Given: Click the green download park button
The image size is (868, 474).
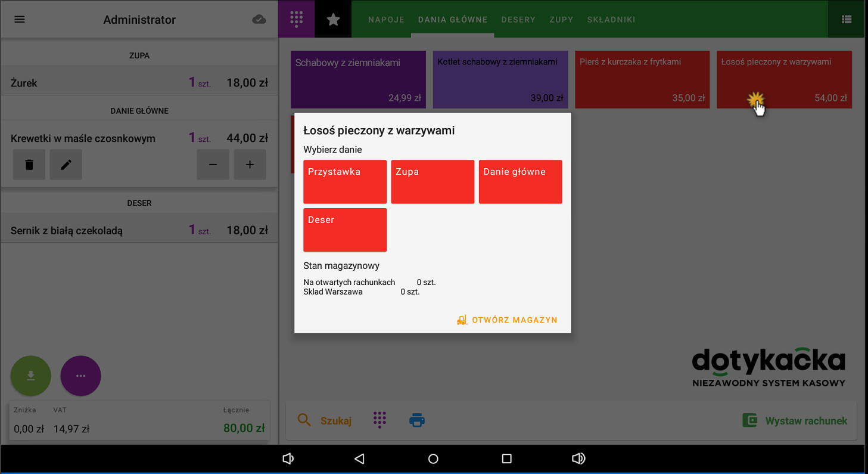Looking at the screenshot, I should click(31, 376).
